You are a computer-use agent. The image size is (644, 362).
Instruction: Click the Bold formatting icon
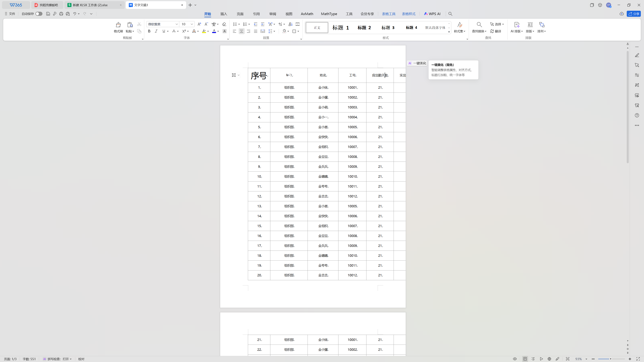(x=149, y=31)
